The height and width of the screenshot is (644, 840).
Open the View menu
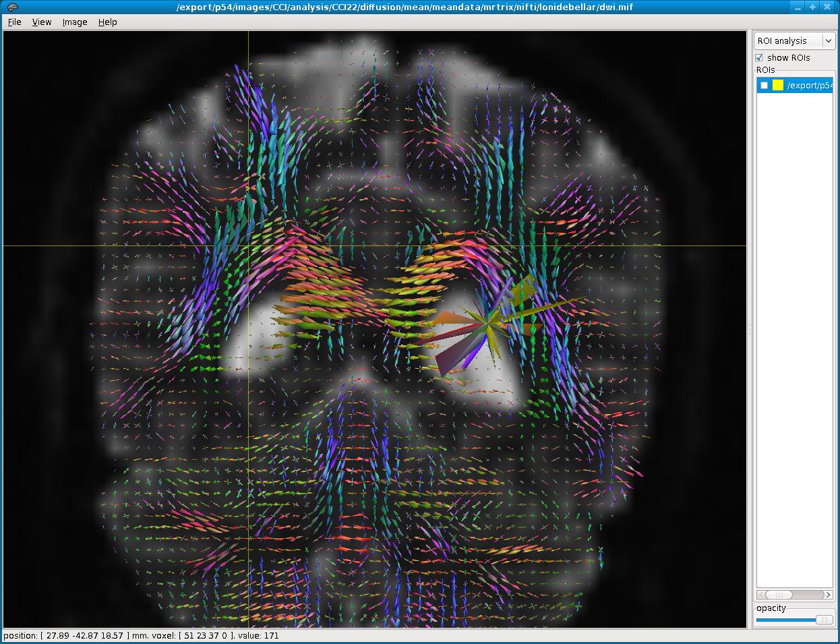[x=42, y=22]
